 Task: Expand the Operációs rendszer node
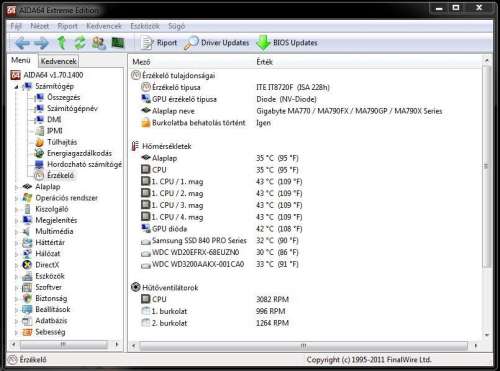[16, 199]
